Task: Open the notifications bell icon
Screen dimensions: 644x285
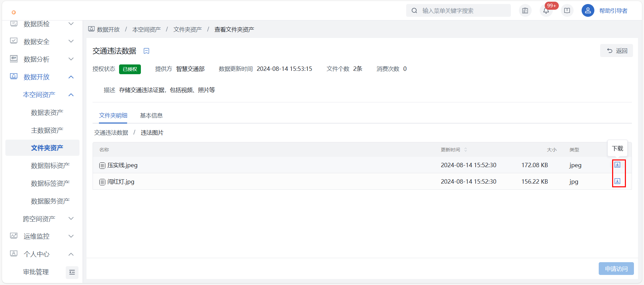Action: coord(546,11)
